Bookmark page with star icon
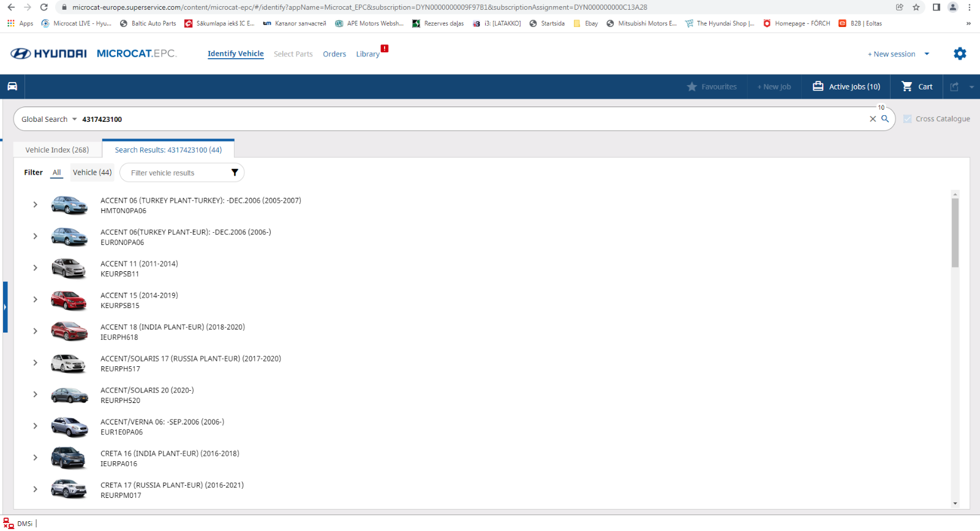This screenshot has height=531, width=980. (x=916, y=7)
